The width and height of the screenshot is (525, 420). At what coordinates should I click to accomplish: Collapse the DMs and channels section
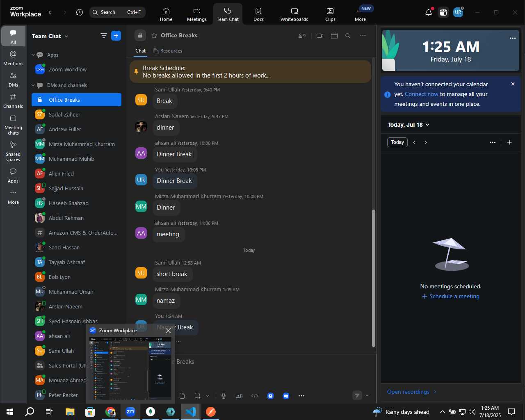(34, 85)
